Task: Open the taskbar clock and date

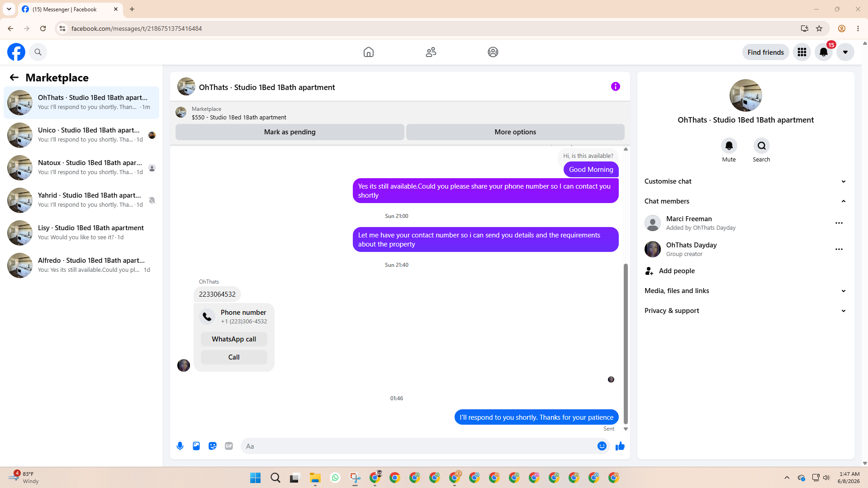Action: coord(849,478)
